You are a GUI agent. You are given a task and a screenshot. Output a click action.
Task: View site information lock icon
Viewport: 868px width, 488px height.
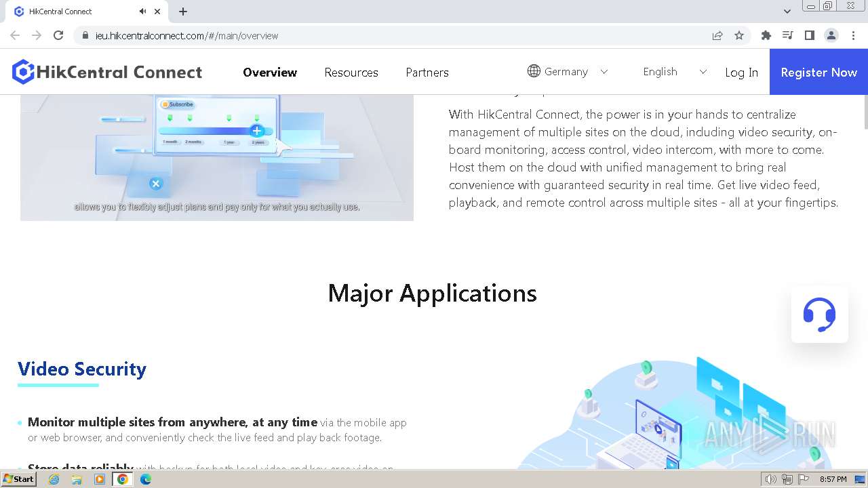pyautogui.click(x=85, y=35)
